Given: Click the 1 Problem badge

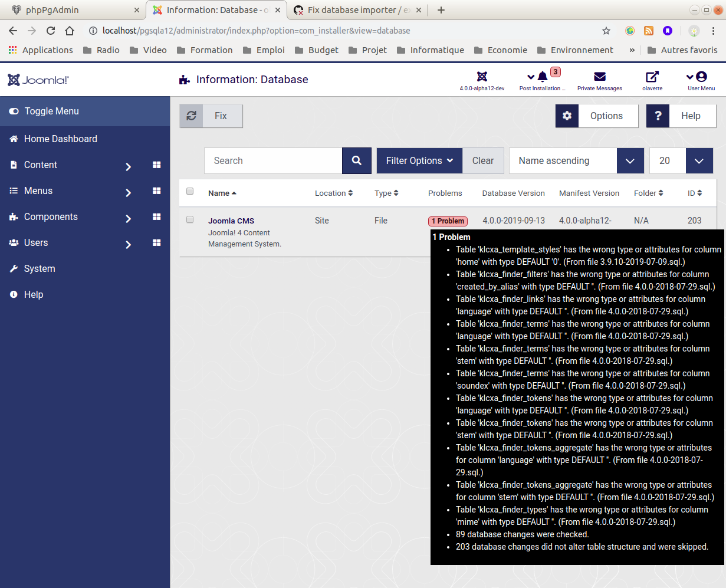Looking at the screenshot, I should click(x=448, y=221).
